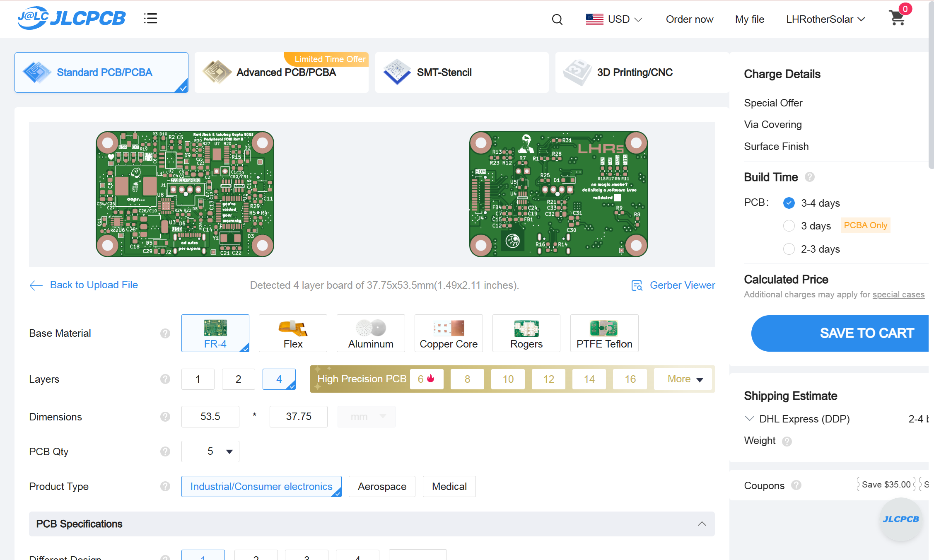Click the Build Time help question icon
The width and height of the screenshot is (934, 560).
coord(810,177)
